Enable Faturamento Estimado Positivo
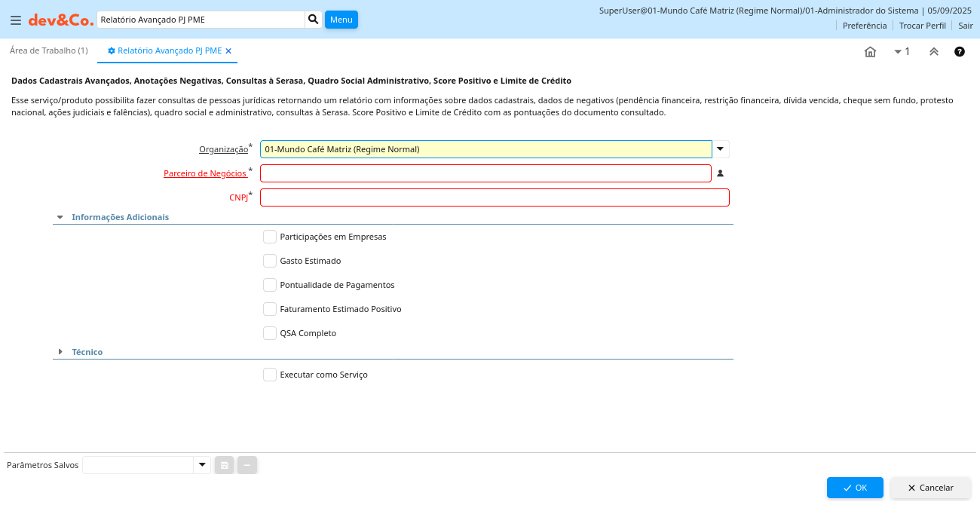This screenshot has height=508, width=980. (x=270, y=309)
